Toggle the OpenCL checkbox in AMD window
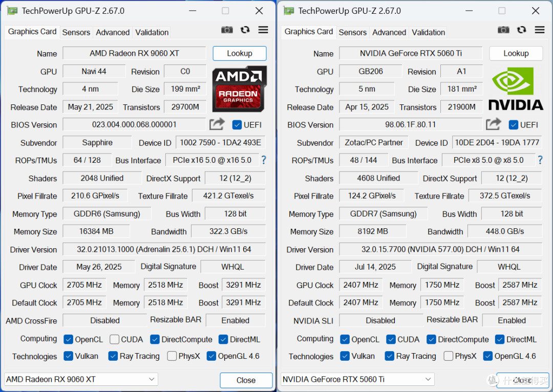Screen dimensions: 553x392 68,339
